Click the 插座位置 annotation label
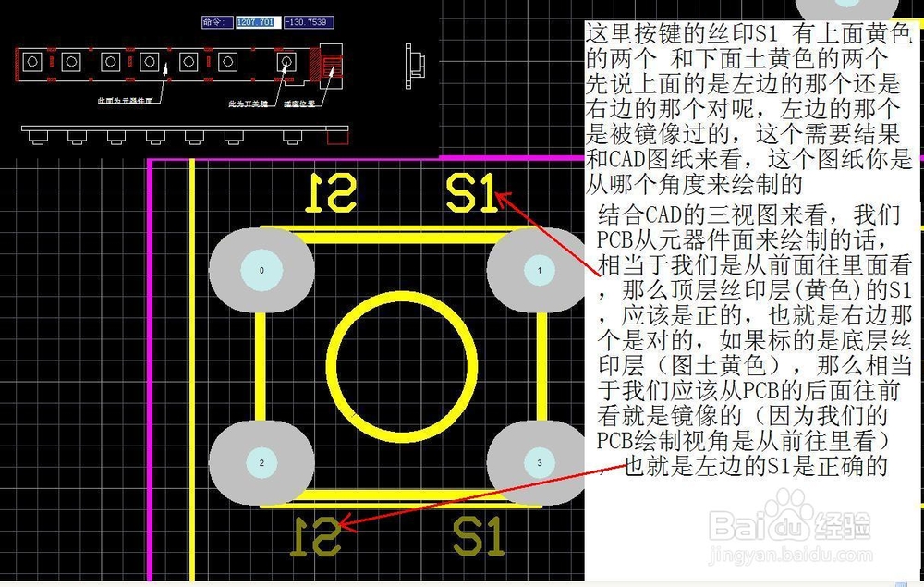The width and height of the screenshot is (924, 587). point(300,104)
